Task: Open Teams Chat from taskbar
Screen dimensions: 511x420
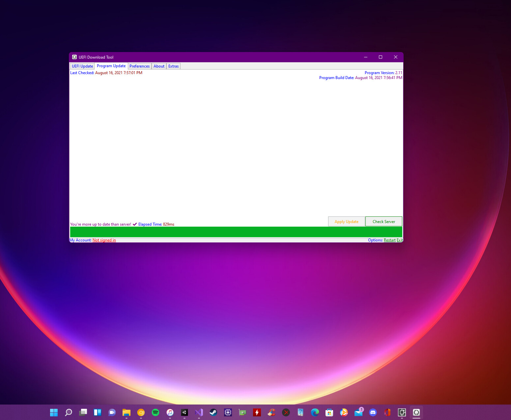Action: point(112,412)
